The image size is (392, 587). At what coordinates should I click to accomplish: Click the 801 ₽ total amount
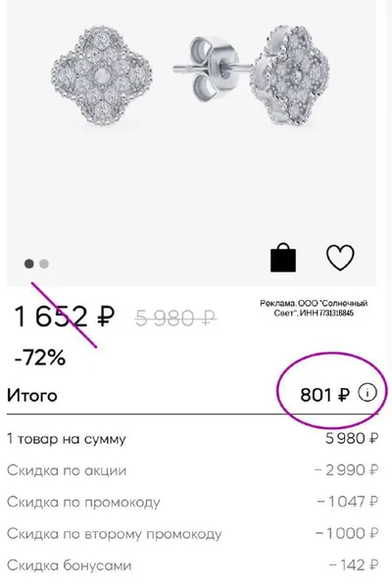(324, 395)
